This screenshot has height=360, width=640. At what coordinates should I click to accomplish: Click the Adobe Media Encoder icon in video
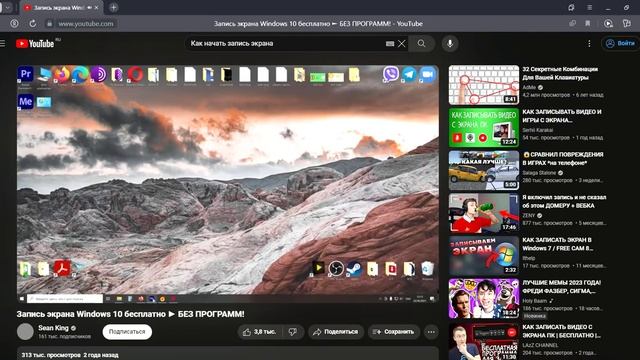[x=25, y=102]
